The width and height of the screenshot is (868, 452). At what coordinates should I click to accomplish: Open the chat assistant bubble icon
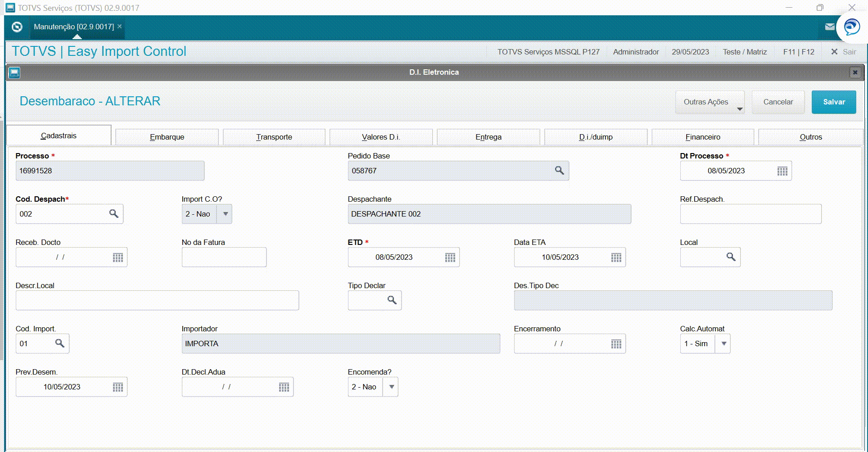[x=852, y=27]
